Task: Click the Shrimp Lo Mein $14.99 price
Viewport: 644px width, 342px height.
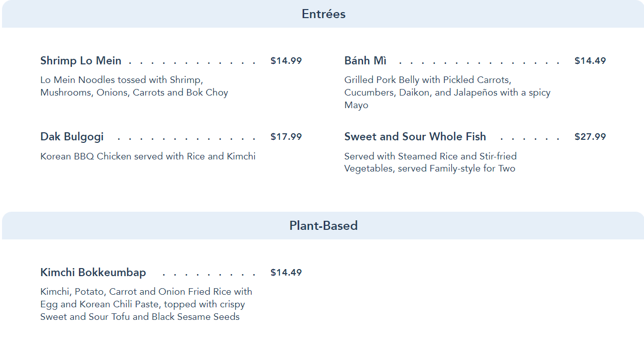Action: 286,61
